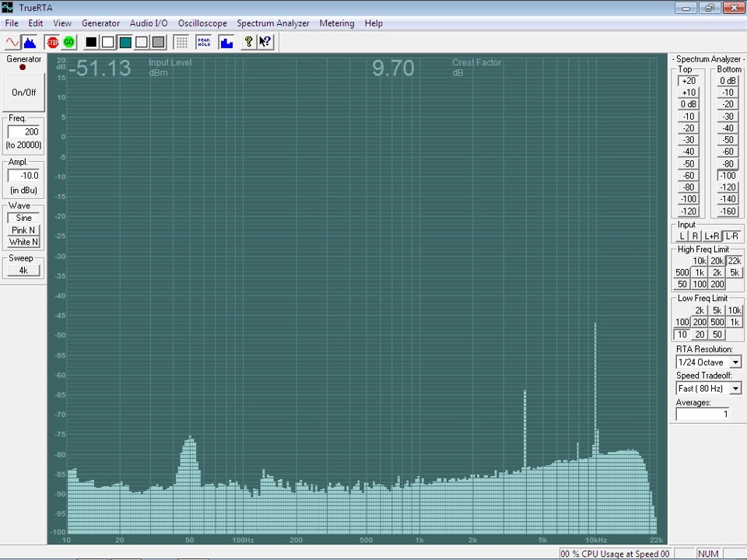Click the red STOP toolbar button

pos(52,42)
